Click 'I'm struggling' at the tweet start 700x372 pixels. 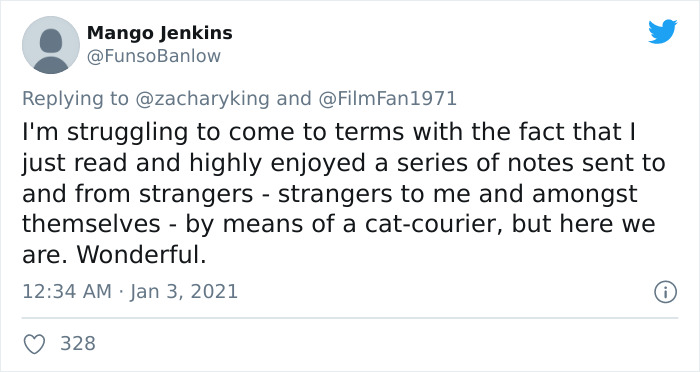click(105, 132)
